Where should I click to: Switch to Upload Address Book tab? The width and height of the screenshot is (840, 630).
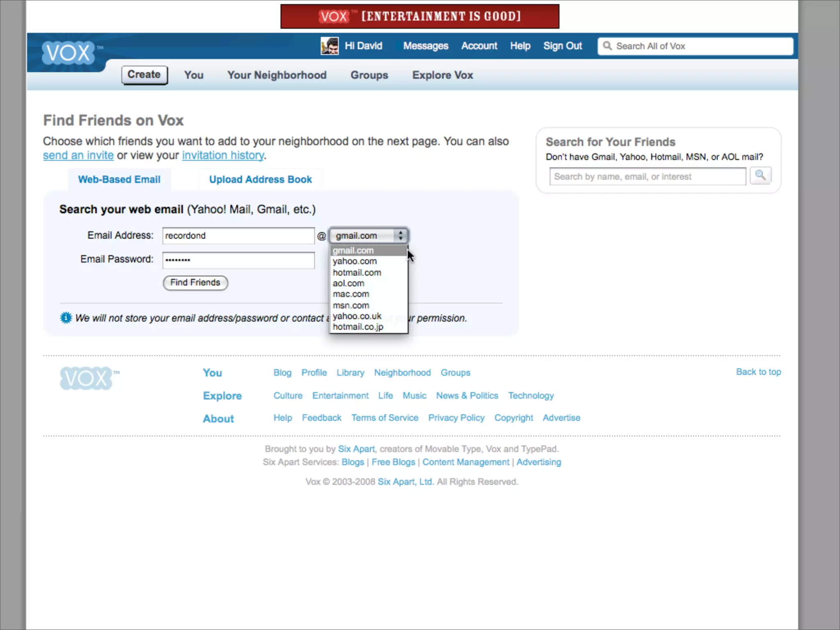(x=260, y=180)
